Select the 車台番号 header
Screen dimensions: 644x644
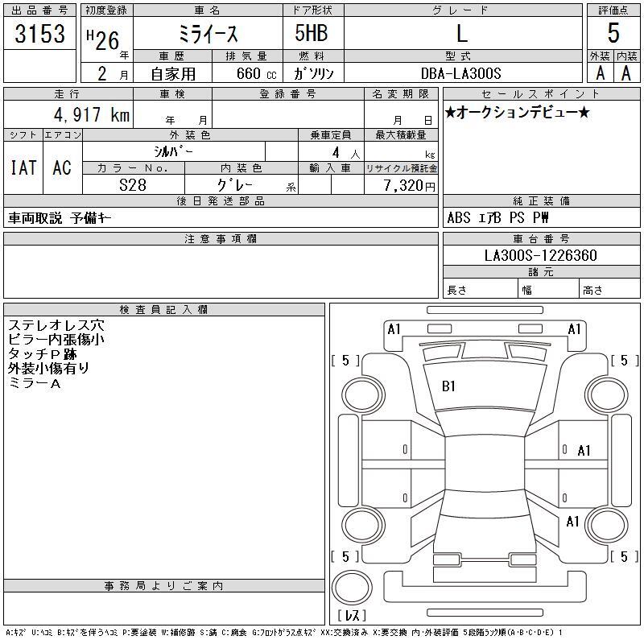point(541,238)
